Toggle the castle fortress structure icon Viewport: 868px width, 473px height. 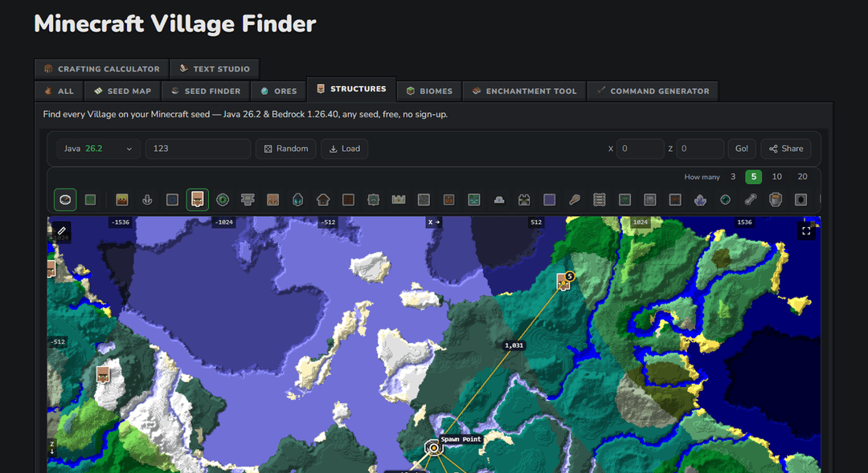point(399,200)
